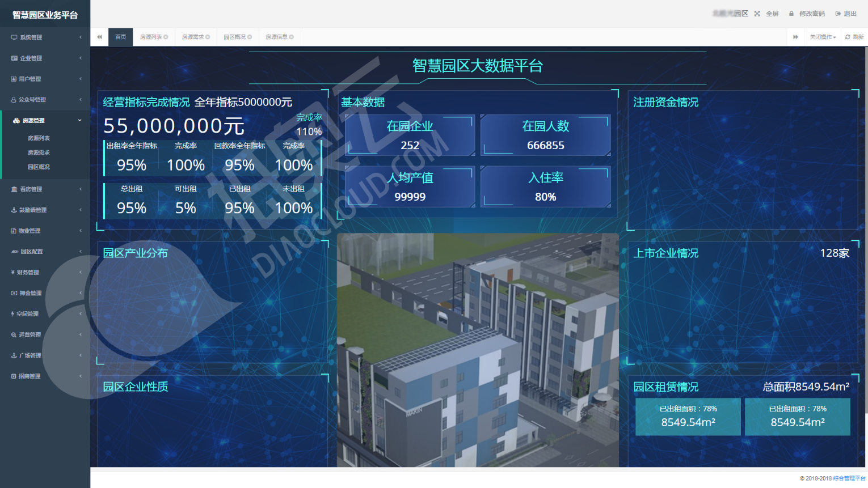Open 园区概况 in the sidebar submenu
Image resolution: width=868 pixels, height=488 pixels.
tap(39, 167)
